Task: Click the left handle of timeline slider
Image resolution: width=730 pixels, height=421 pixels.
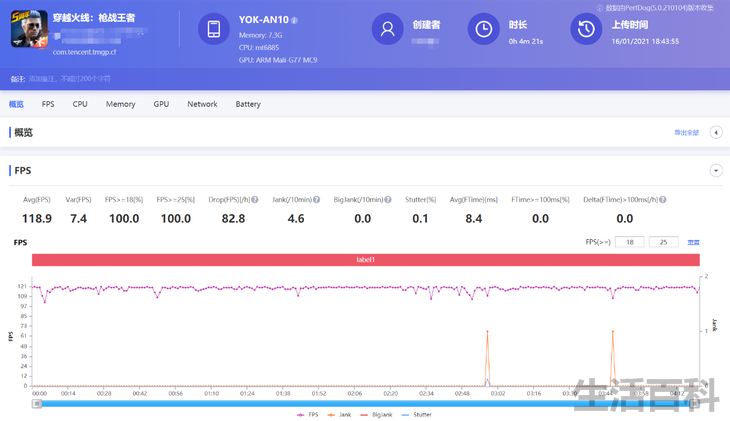Action: tap(36, 404)
